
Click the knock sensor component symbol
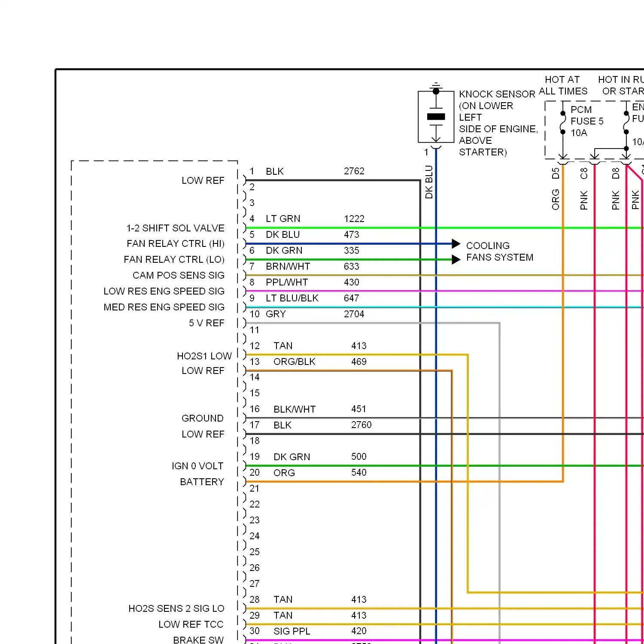click(436, 116)
